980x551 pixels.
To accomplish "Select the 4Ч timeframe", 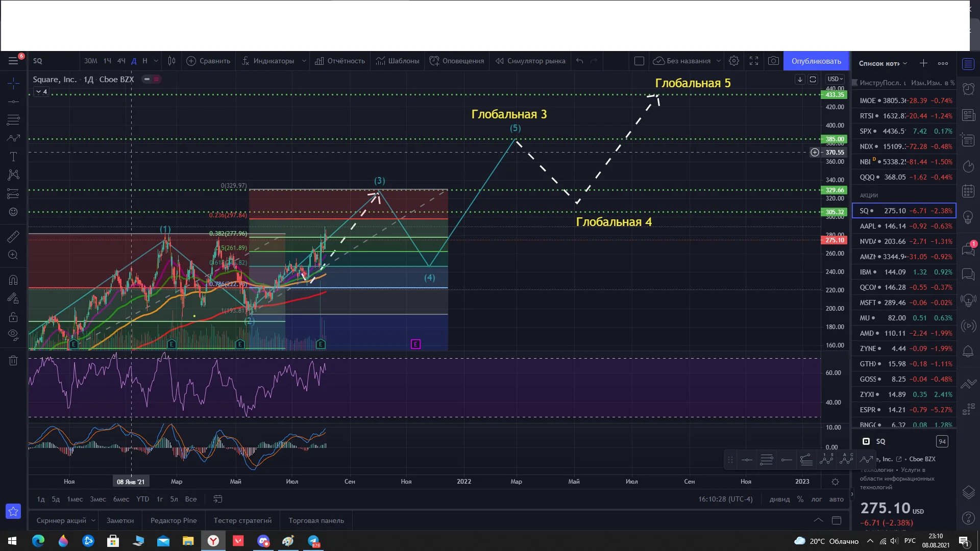I will click(x=121, y=61).
